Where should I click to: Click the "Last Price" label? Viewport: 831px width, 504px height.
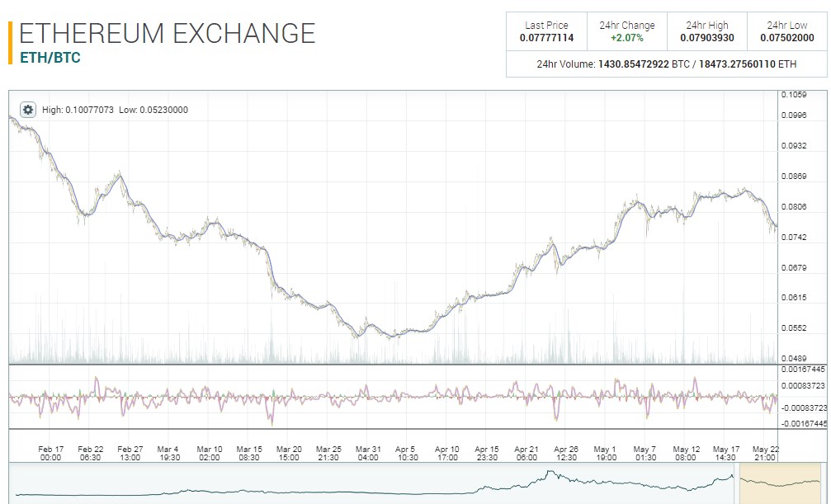pyautogui.click(x=546, y=25)
